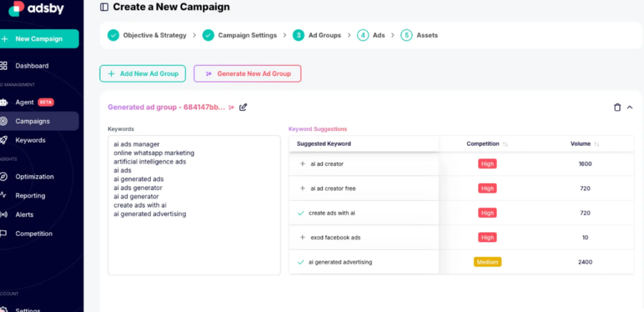Click the Campaigns target icon
This screenshot has height=312, width=644.
(x=4, y=121)
